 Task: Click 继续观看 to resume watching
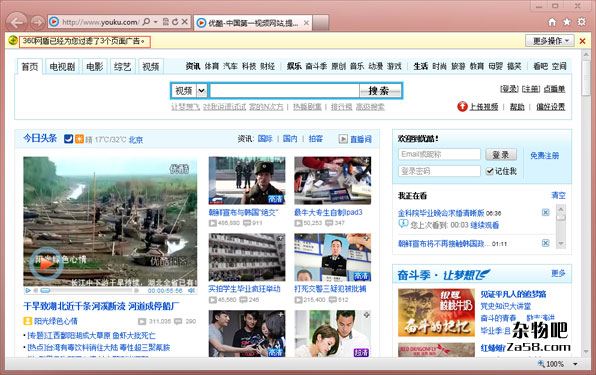[x=484, y=225]
